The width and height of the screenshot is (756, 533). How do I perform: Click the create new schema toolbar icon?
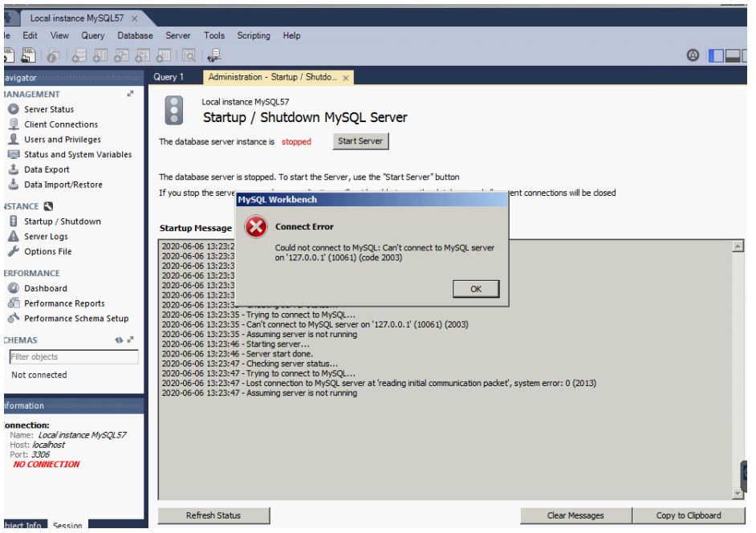click(79, 55)
